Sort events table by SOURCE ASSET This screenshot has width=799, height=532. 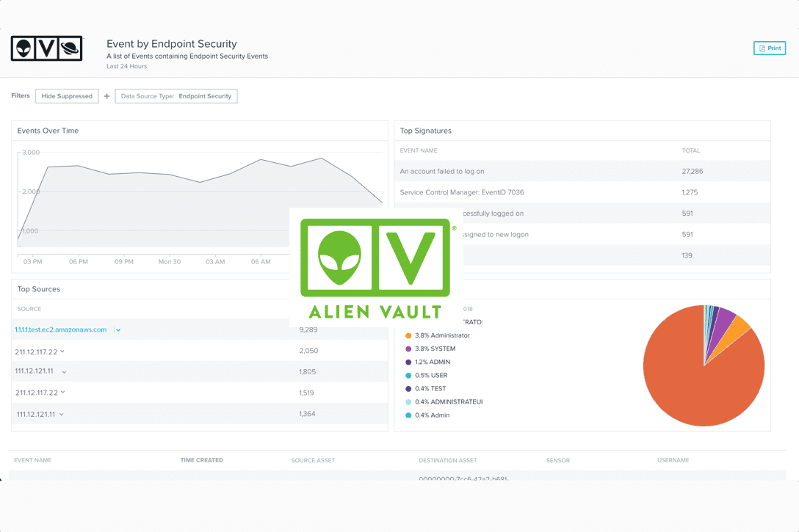(313, 460)
